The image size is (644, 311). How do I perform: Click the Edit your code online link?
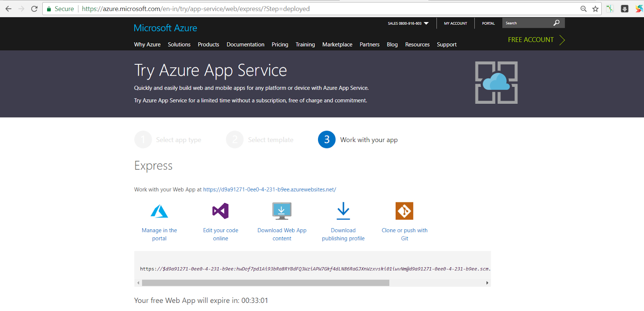pos(221,234)
